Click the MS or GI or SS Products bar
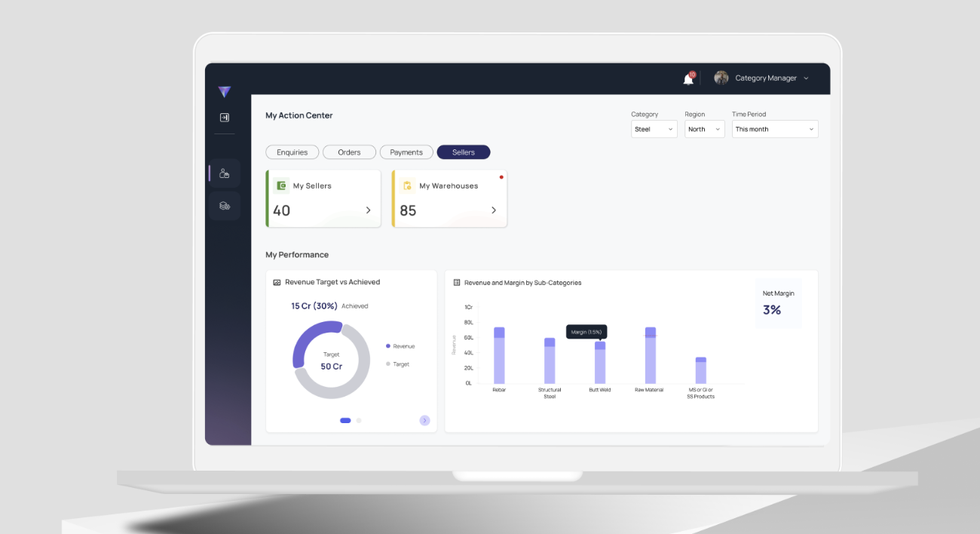The height and width of the screenshot is (534, 980). click(x=701, y=370)
